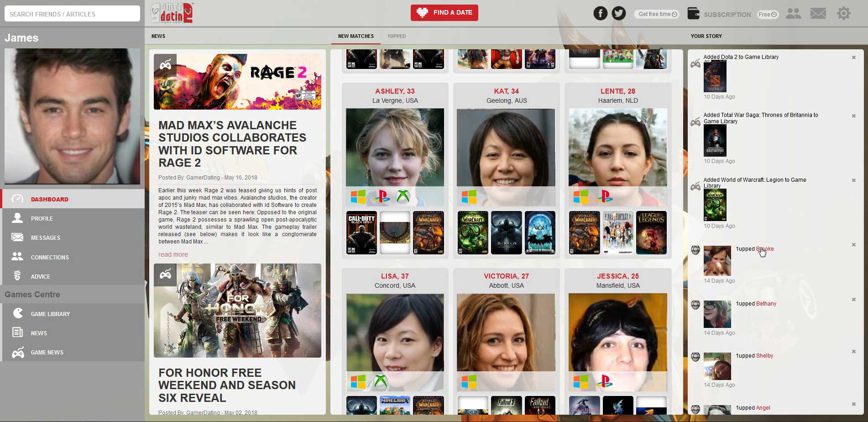Open Rage 2 article banner image
Viewport: 868px width, 422px height.
coord(237,82)
